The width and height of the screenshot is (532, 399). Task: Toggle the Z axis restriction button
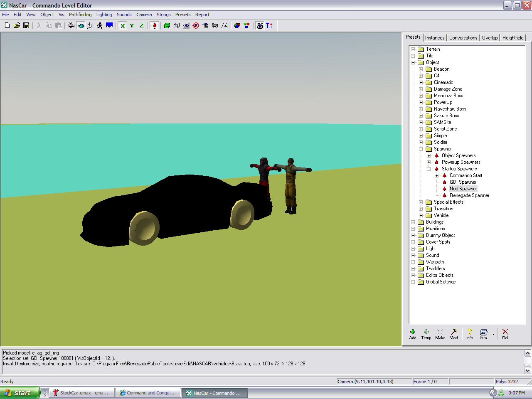141,26
